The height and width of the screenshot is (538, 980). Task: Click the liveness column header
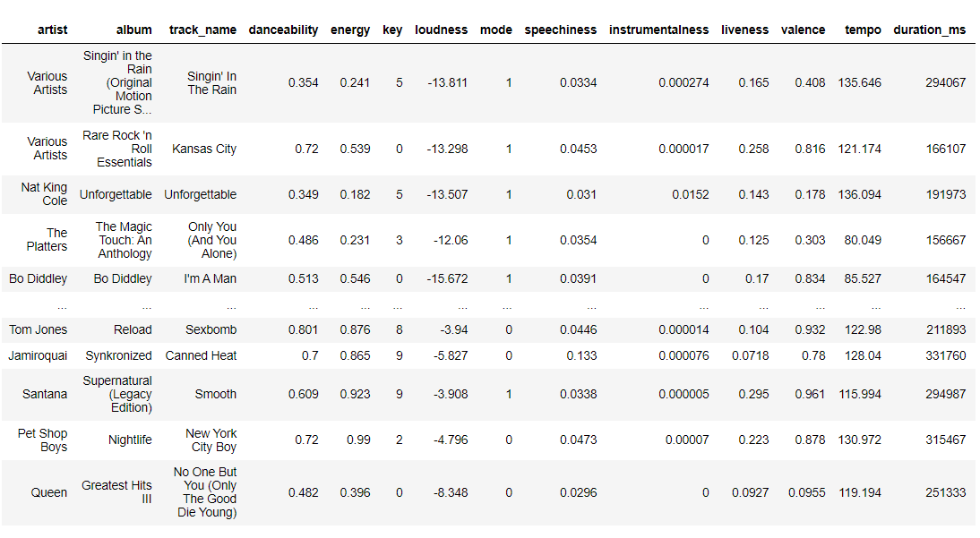[745, 30]
